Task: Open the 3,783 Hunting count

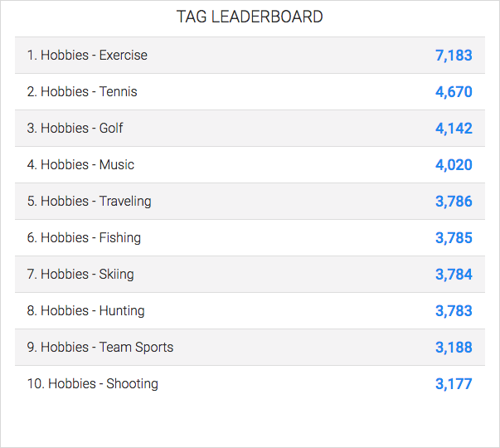Action: coord(454,311)
